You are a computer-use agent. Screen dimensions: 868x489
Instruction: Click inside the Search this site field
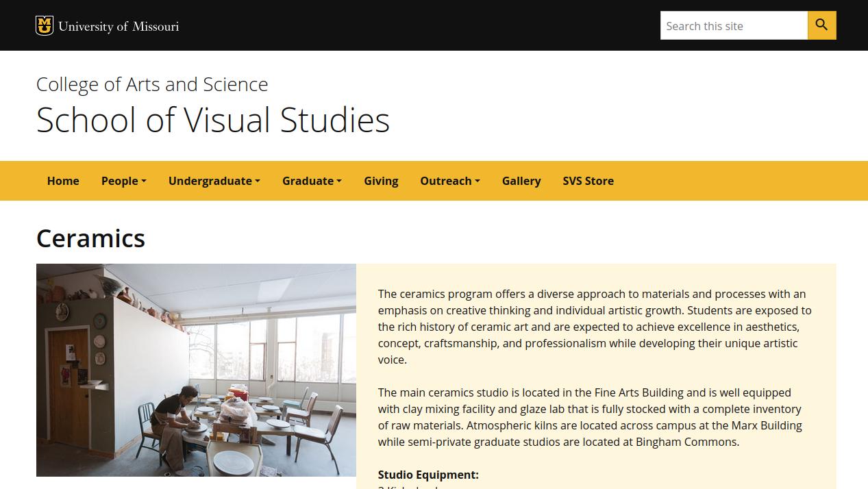(733, 26)
